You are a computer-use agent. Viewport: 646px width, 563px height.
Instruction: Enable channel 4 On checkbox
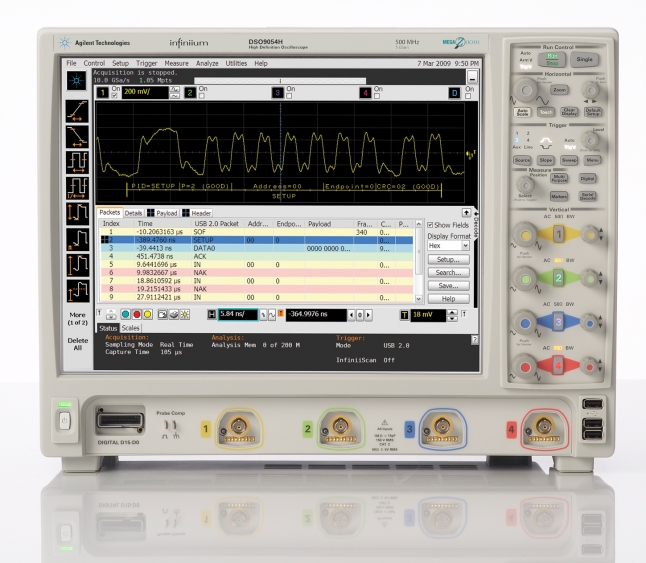[x=377, y=96]
